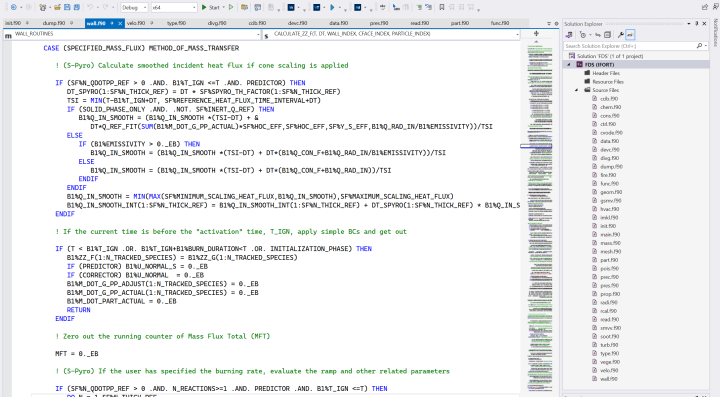Switch to the type.f90 tab
The height and width of the screenshot is (397, 720).
[x=176, y=23]
